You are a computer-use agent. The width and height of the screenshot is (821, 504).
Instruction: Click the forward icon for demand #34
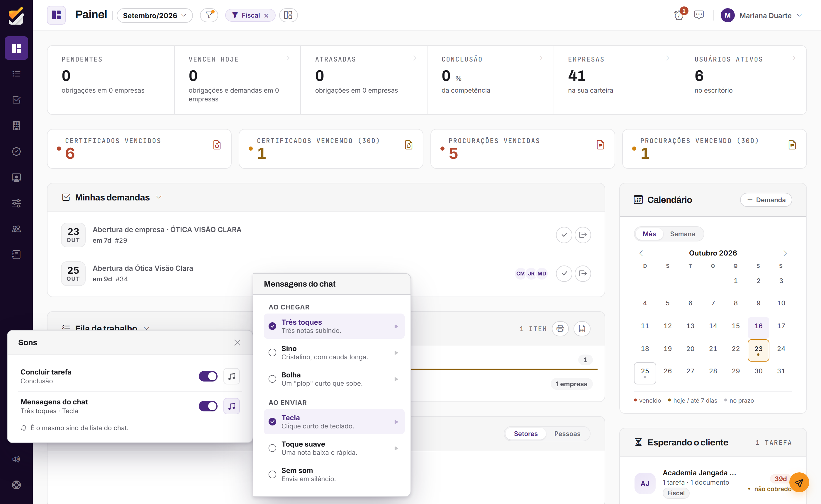(583, 274)
